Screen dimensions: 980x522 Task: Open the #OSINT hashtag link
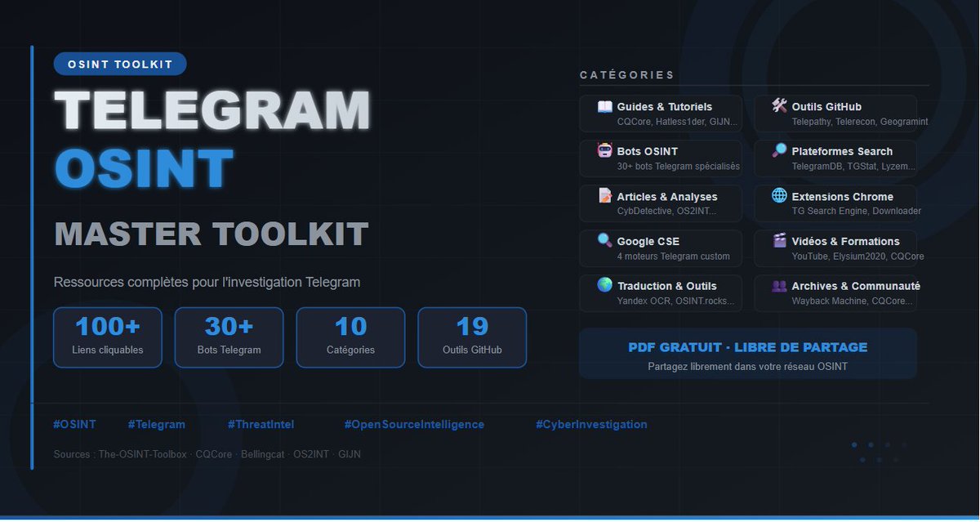point(74,424)
